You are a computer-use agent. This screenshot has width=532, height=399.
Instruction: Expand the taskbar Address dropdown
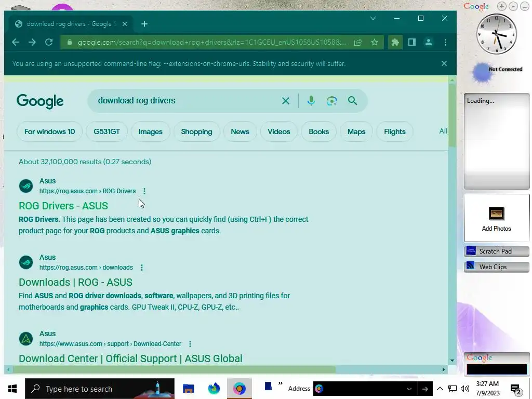pyautogui.click(x=409, y=389)
